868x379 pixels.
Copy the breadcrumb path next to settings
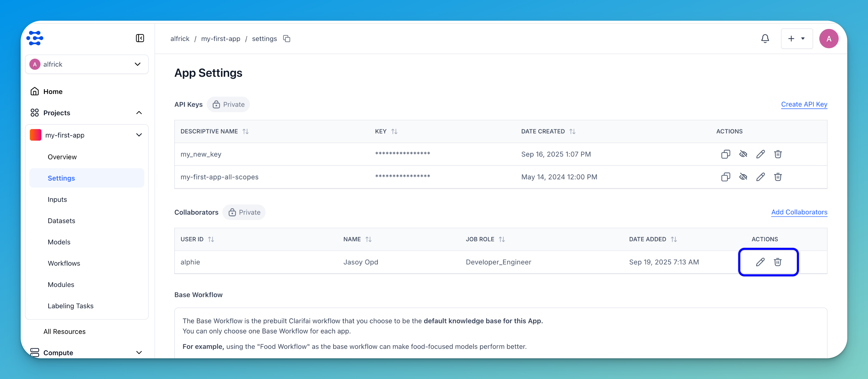tap(287, 39)
